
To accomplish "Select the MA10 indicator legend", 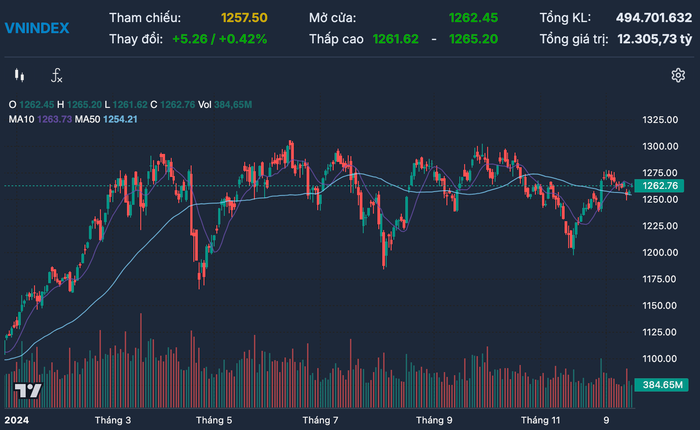I will click(40, 119).
